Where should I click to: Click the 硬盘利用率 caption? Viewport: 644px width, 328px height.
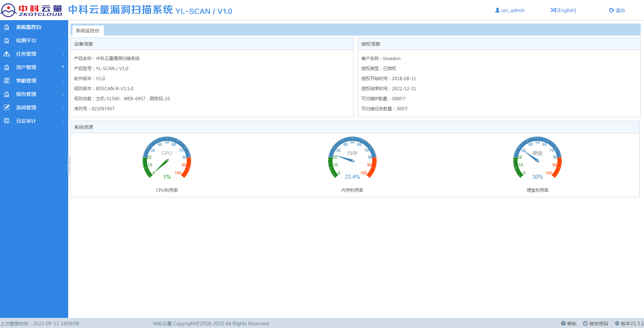[537, 190]
